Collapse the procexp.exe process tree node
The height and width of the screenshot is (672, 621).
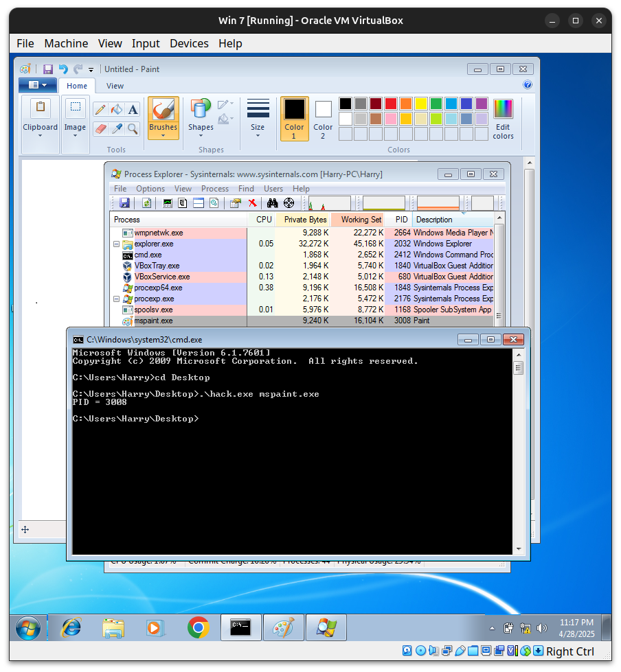(116, 299)
